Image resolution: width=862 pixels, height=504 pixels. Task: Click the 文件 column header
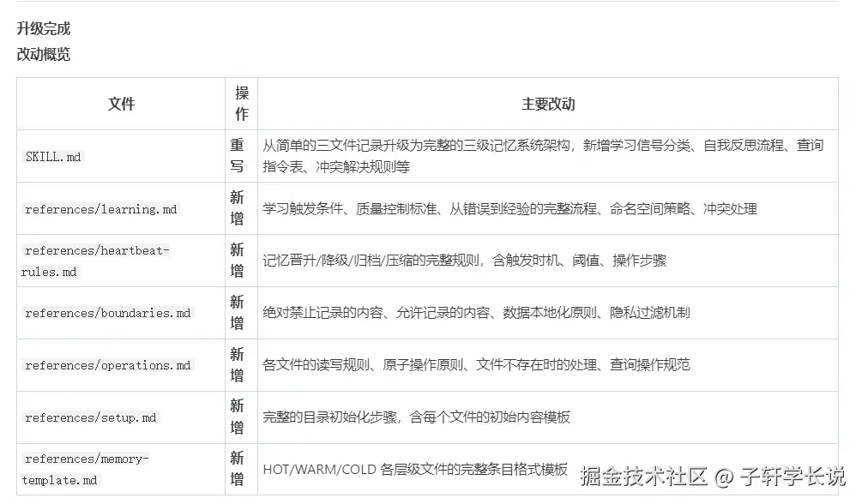click(x=122, y=104)
